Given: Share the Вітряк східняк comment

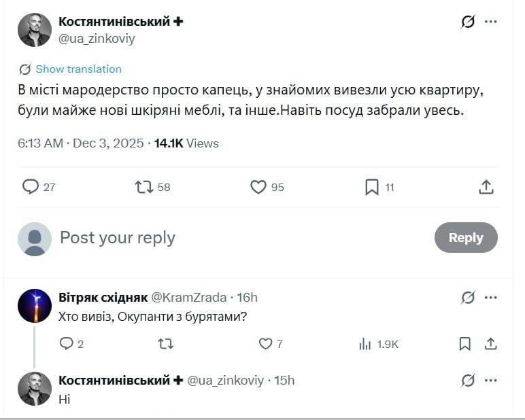Looking at the screenshot, I should tap(490, 344).
